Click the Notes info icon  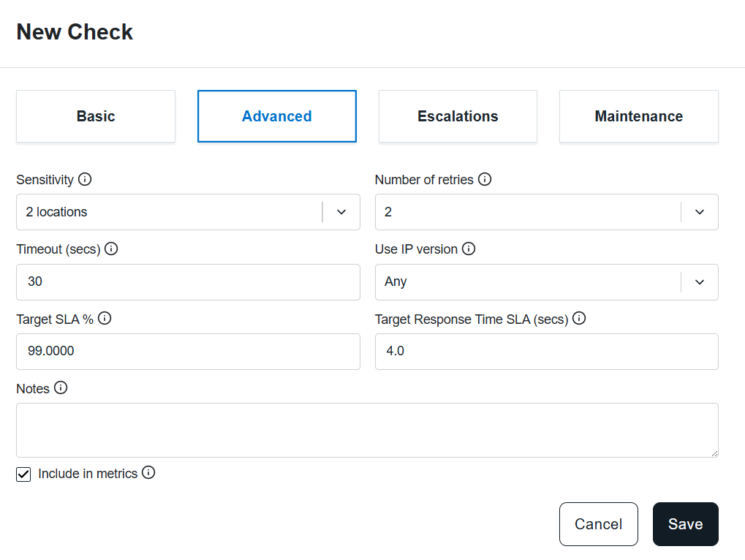point(61,387)
